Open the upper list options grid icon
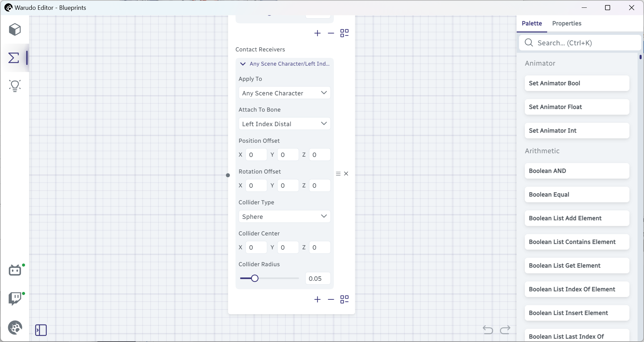Image resolution: width=644 pixels, height=342 pixels. coord(344,33)
